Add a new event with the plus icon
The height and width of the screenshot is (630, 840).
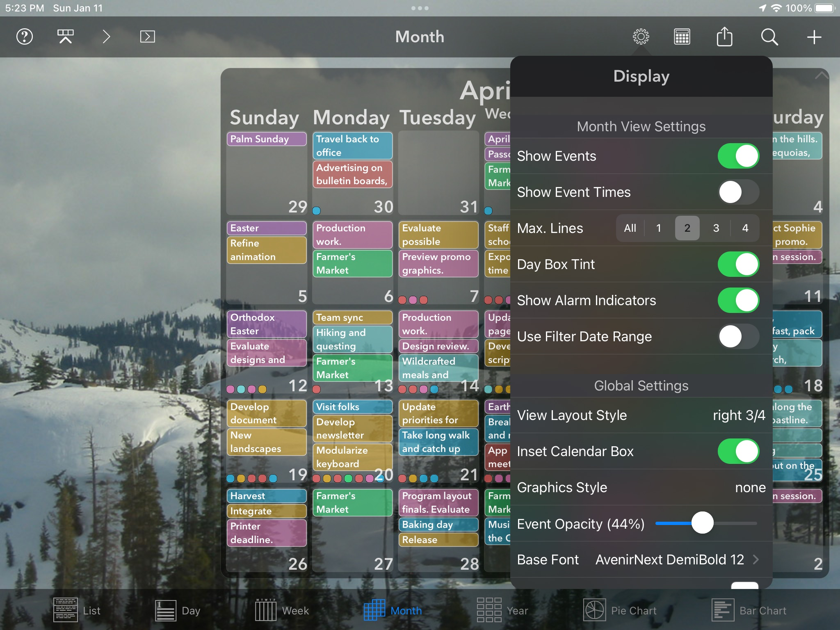pyautogui.click(x=815, y=37)
